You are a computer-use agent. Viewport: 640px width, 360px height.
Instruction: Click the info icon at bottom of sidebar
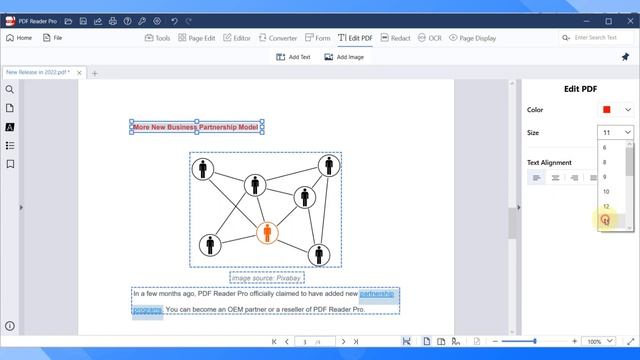[10, 326]
